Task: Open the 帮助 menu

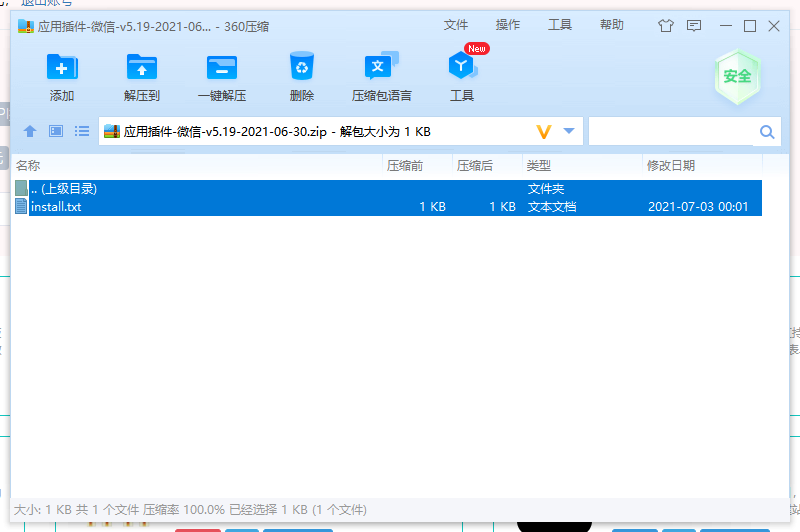Action: click(612, 25)
